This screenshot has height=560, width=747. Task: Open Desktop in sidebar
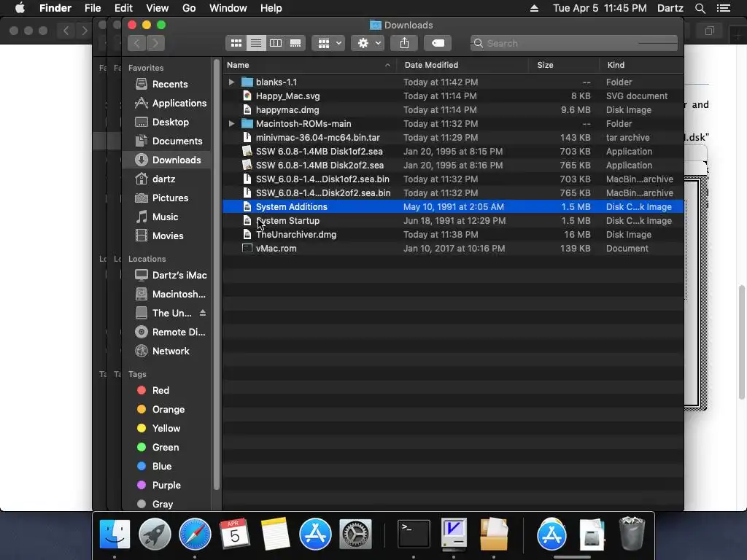[167, 122]
